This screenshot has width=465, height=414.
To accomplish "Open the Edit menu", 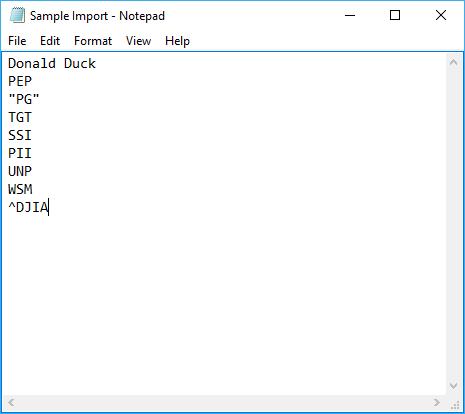I will [x=50, y=41].
